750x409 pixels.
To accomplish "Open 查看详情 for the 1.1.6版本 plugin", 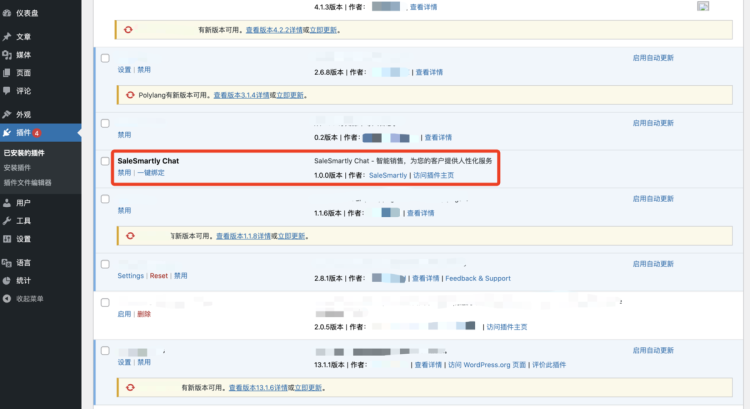I will pyautogui.click(x=420, y=213).
